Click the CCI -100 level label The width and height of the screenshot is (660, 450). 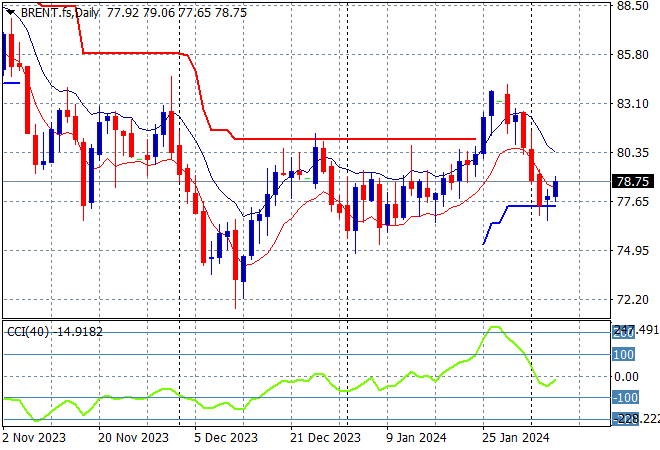pos(625,399)
